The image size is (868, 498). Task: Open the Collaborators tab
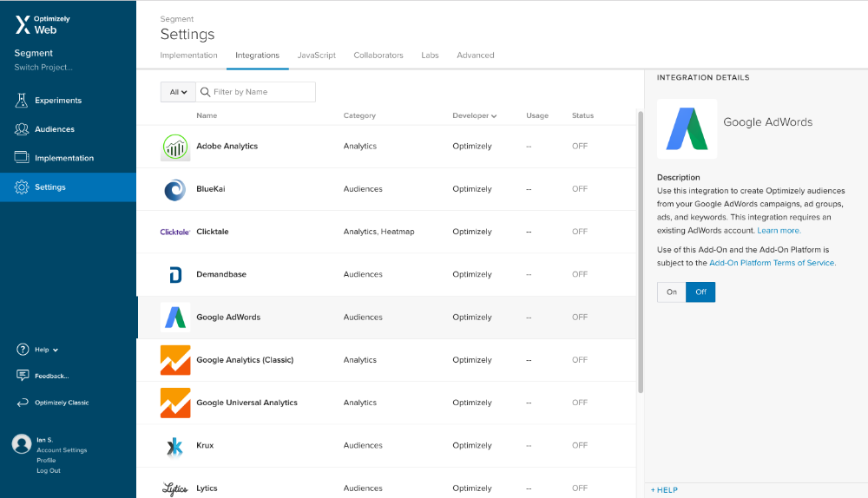coord(378,56)
